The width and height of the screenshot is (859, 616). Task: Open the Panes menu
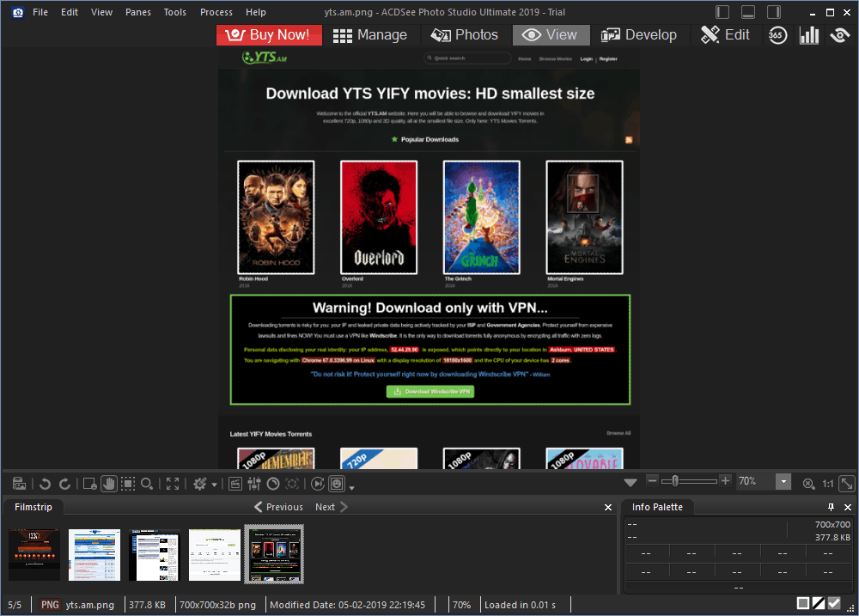pos(138,12)
